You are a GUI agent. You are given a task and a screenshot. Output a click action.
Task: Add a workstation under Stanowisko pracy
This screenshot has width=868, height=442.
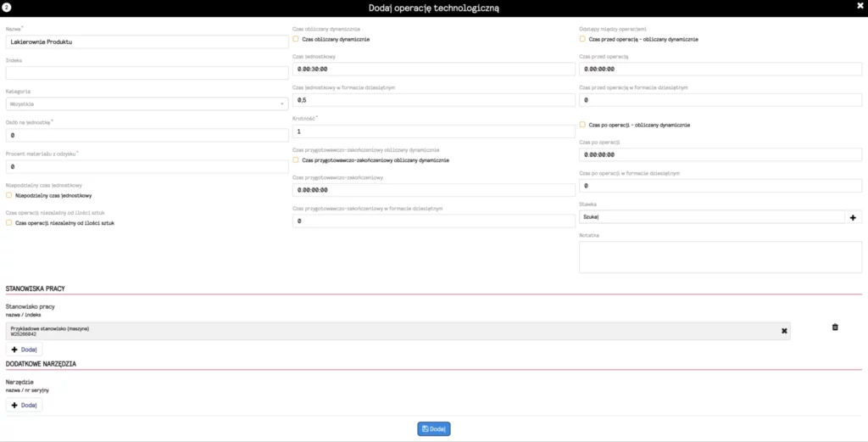pos(24,350)
